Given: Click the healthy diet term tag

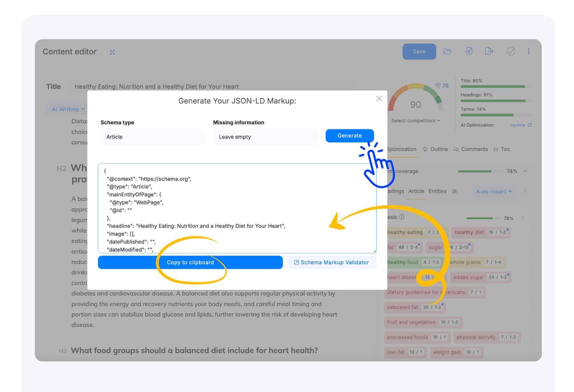Looking at the screenshot, I should pyautogui.click(x=481, y=232).
